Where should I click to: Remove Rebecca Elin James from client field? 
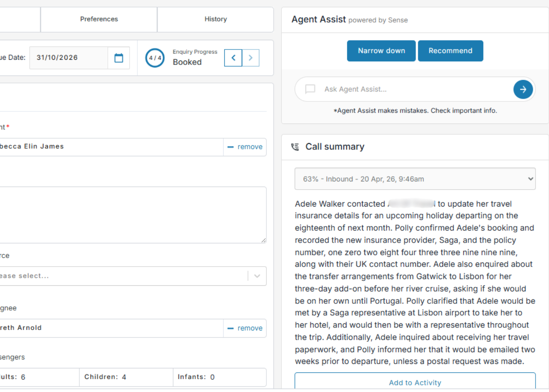pos(245,147)
